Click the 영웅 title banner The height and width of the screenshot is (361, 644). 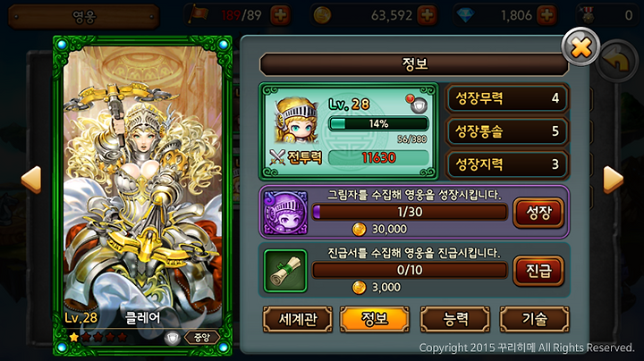click(x=84, y=17)
